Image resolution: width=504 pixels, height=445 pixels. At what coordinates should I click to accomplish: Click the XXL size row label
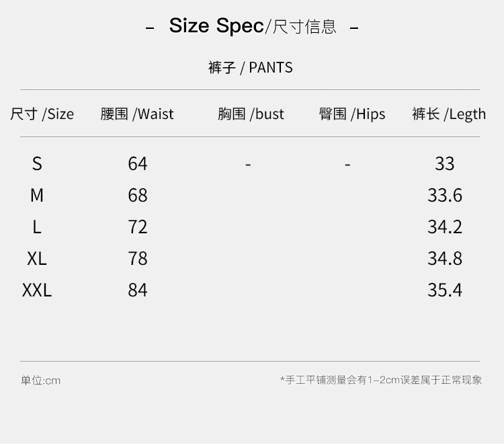click(x=37, y=290)
